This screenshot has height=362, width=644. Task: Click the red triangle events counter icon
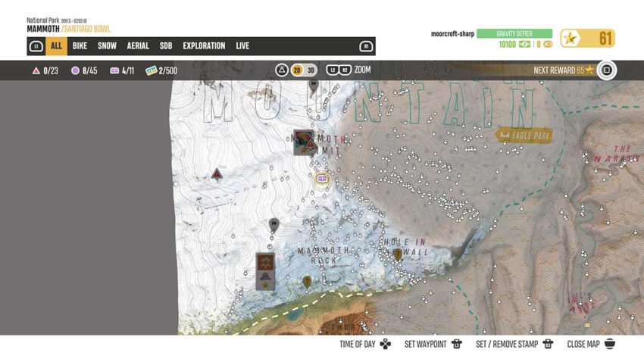(x=36, y=70)
